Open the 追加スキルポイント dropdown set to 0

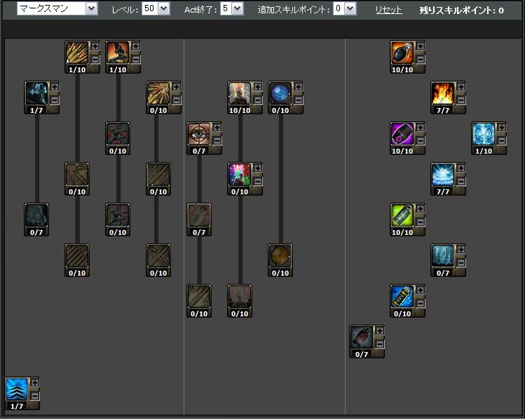coord(345,8)
